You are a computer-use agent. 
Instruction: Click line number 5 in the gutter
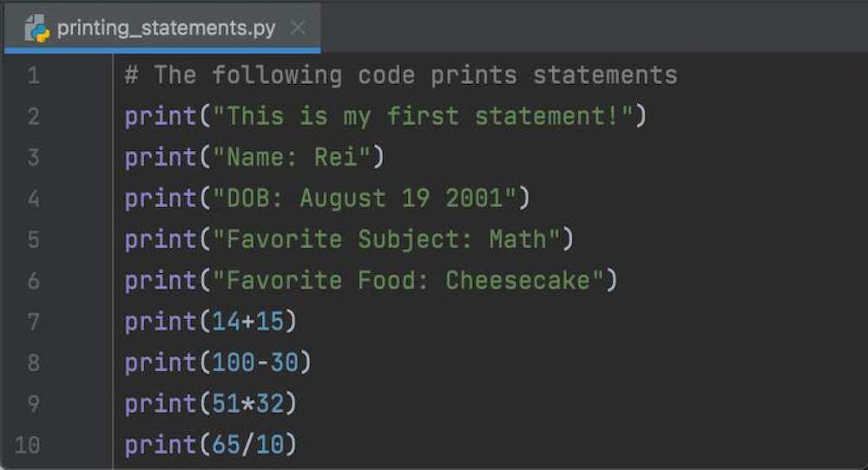[32, 239]
